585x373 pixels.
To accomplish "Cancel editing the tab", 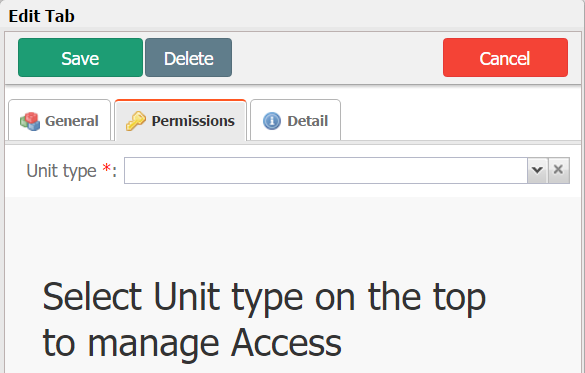I will [505, 57].
